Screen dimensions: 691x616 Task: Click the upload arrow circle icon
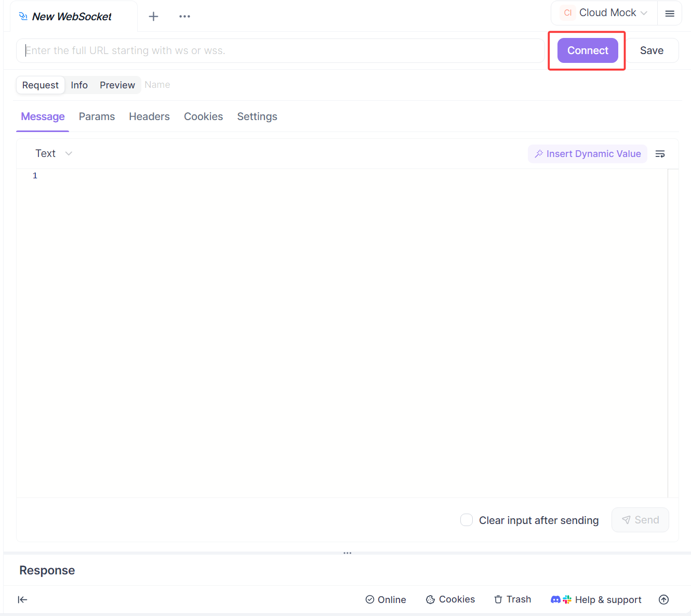click(x=663, y=599)
